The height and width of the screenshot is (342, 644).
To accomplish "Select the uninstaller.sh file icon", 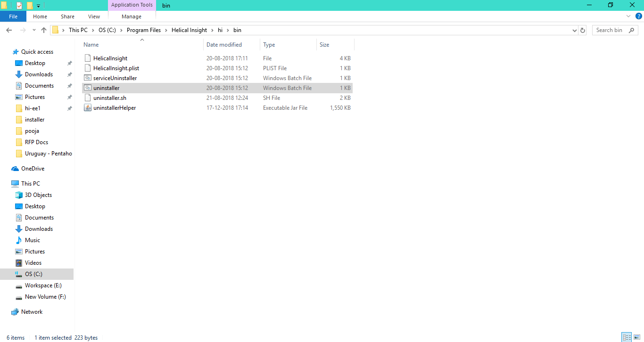I will 87,98.
